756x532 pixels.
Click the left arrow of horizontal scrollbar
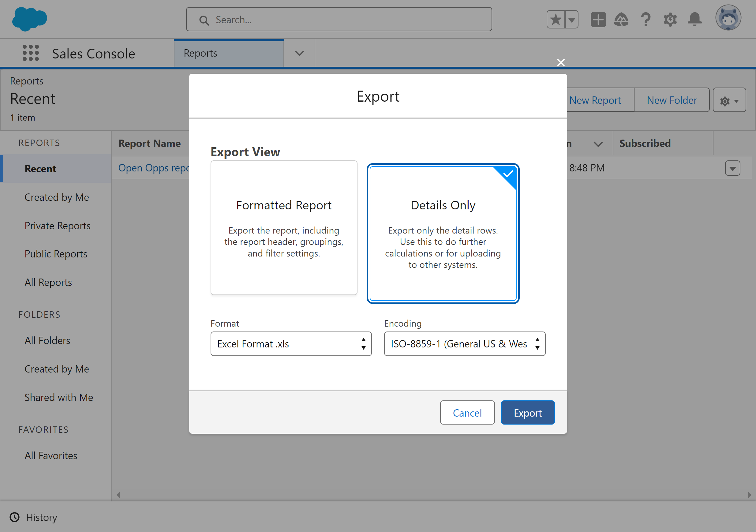pyautogui.click(x=118, y=495)
